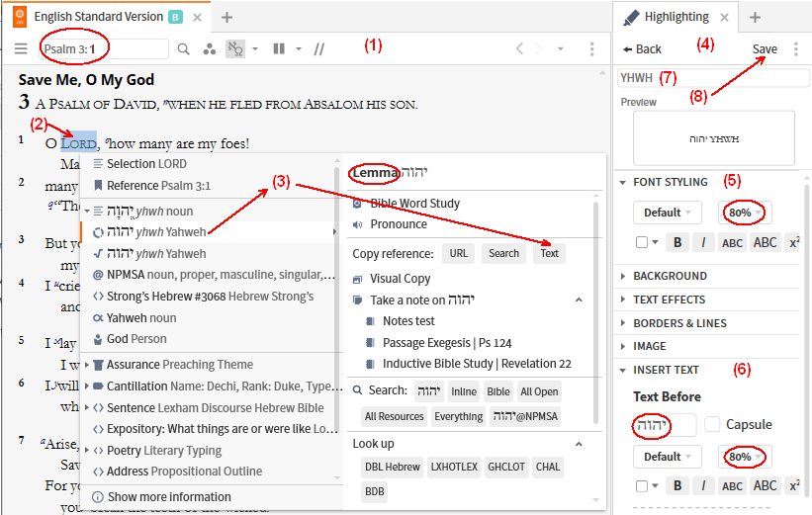Open the Highlighting panel kebab menu
This screenshot has width=812, height=515.
pos(796,48)
